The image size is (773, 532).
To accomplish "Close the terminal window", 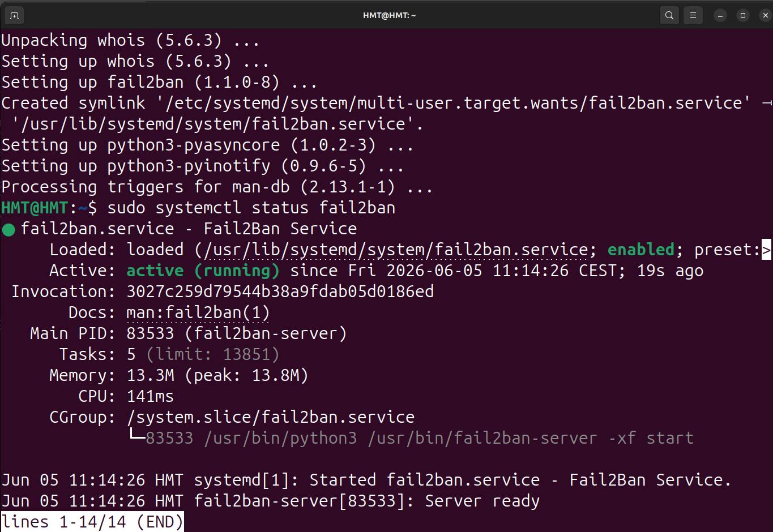I will (x=765, y=15).
